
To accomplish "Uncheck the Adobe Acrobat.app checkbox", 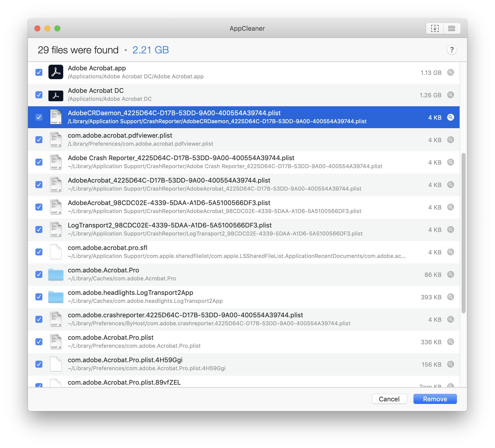I will pyautogui.click(x=39, y=73).
